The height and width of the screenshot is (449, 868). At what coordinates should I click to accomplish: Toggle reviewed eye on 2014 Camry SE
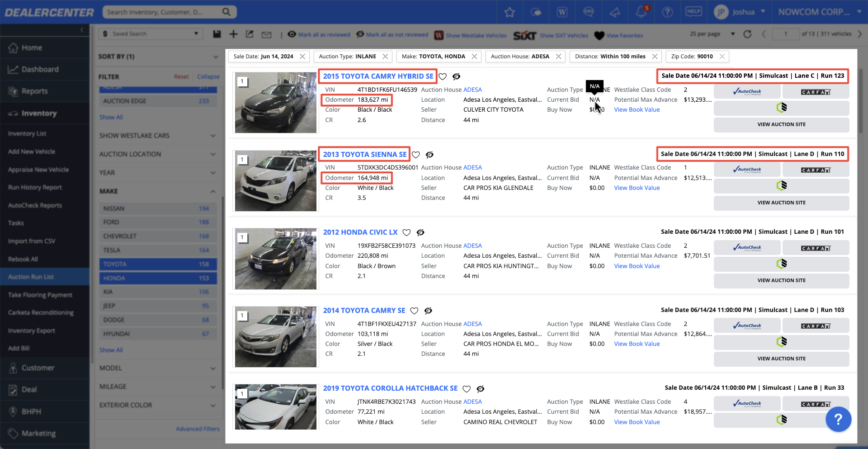click(428, 311)
